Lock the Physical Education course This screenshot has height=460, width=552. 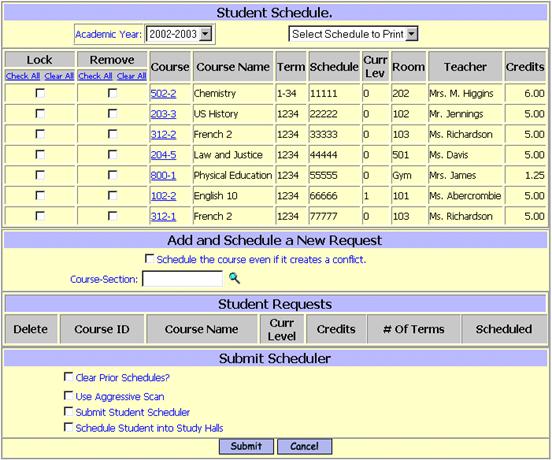point(40,175)
